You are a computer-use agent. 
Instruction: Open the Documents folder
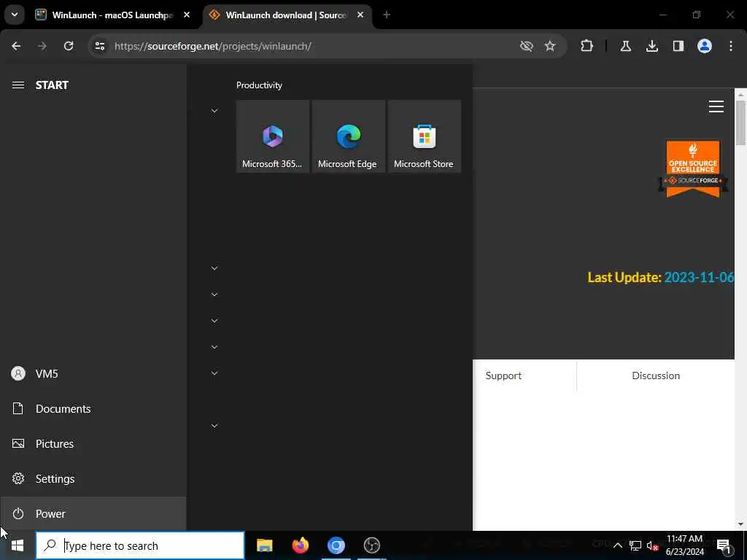(93, 408)
